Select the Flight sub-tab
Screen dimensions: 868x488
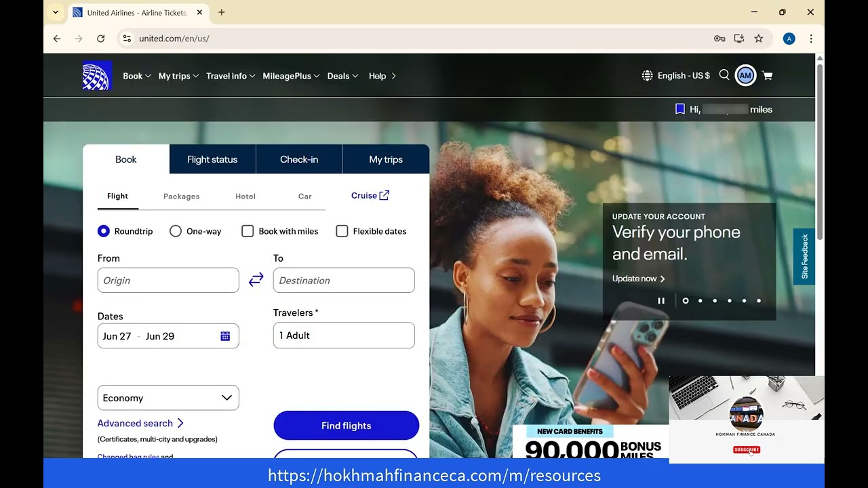(117, 196)
